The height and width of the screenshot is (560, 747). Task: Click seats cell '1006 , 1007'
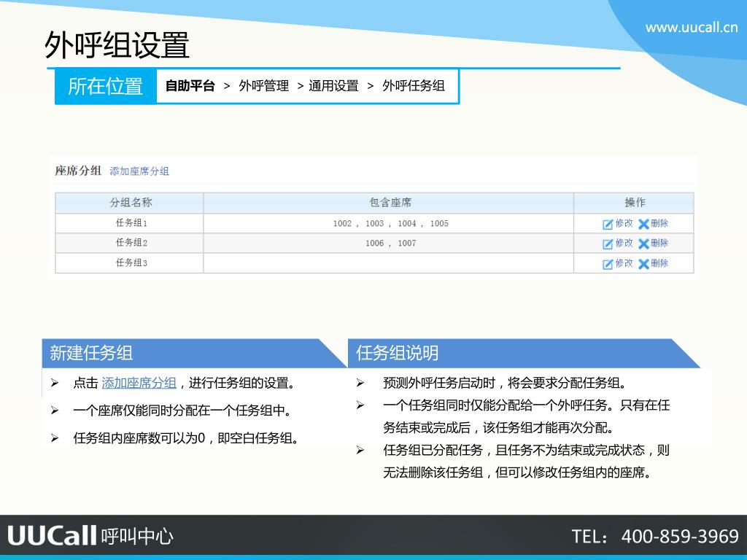coord(389,243)
